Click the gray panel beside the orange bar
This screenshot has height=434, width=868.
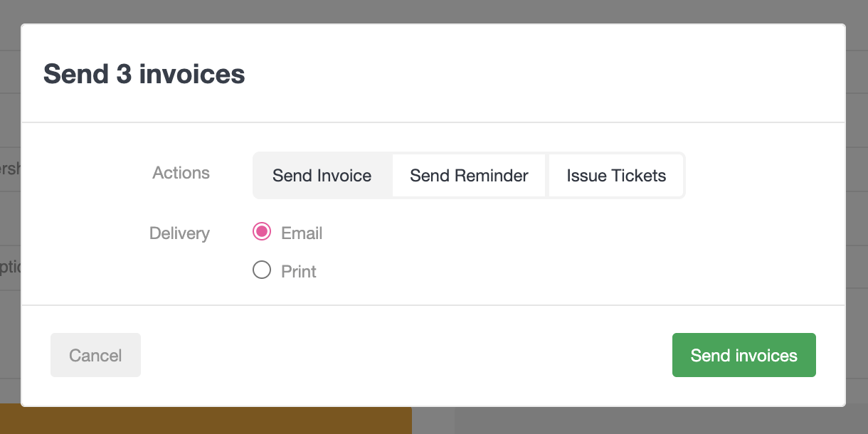(640, 421)
